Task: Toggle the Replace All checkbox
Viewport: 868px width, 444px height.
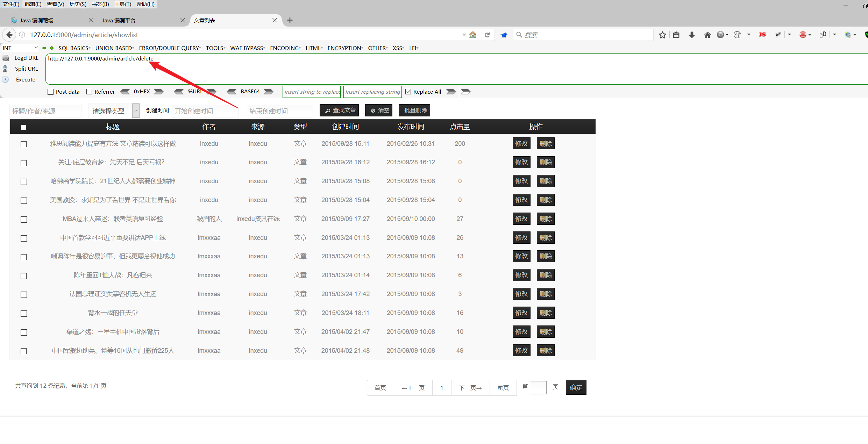Action: coord(408,92)
